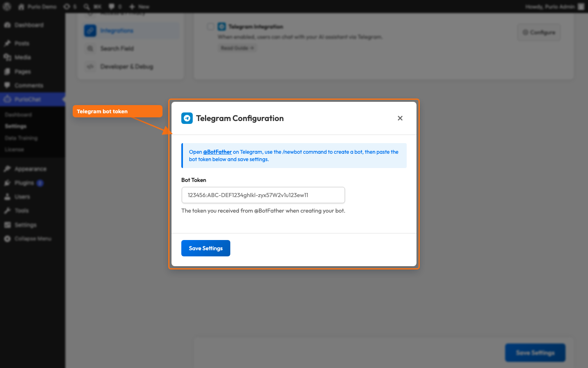This screenshot has width=588, height=368.
Task: Click the page-level Save Settings button at bottom
Action: (x=535, y=352)
